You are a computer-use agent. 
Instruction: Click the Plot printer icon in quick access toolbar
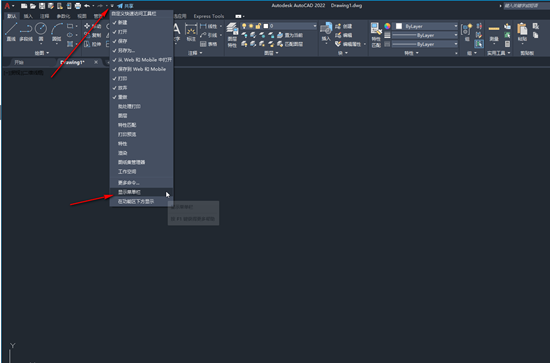78,6
